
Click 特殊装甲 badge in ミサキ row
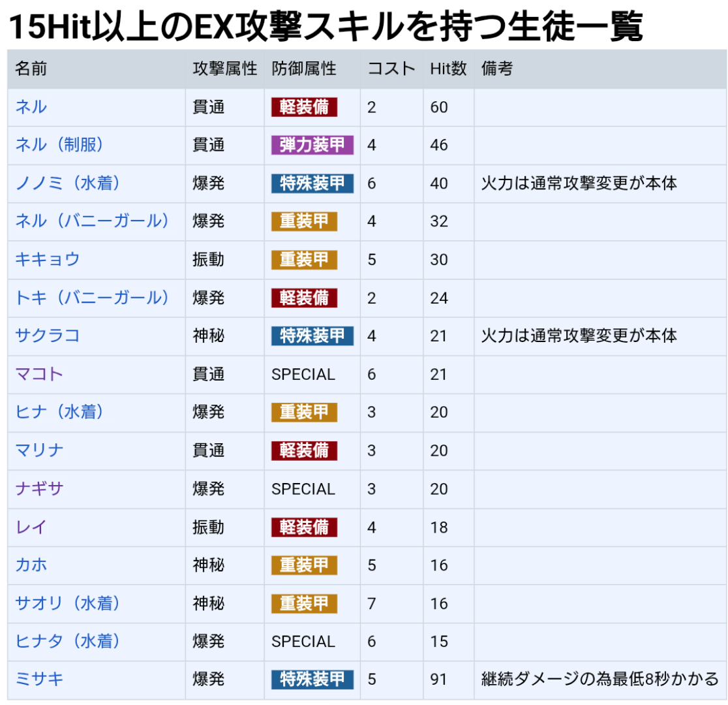[312, 680]
